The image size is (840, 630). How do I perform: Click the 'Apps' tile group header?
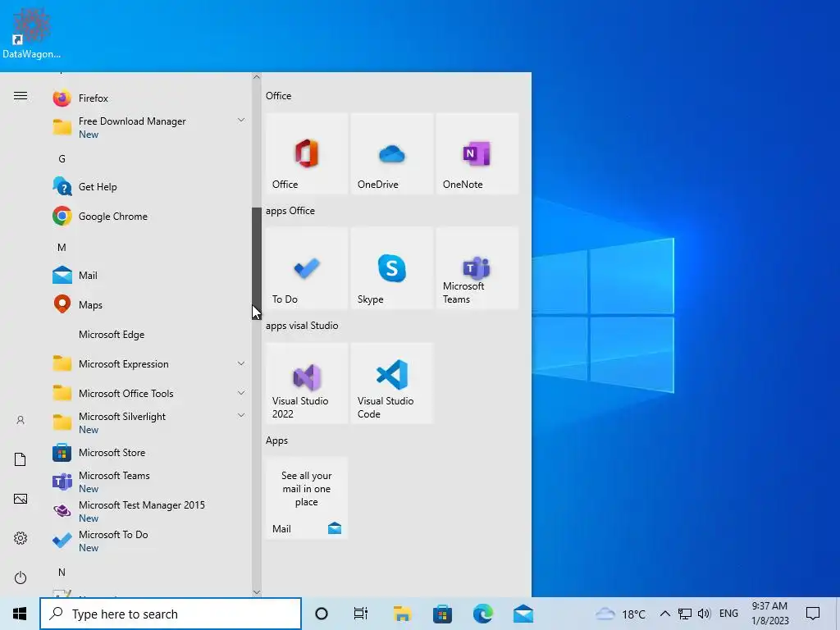(277, 441)
